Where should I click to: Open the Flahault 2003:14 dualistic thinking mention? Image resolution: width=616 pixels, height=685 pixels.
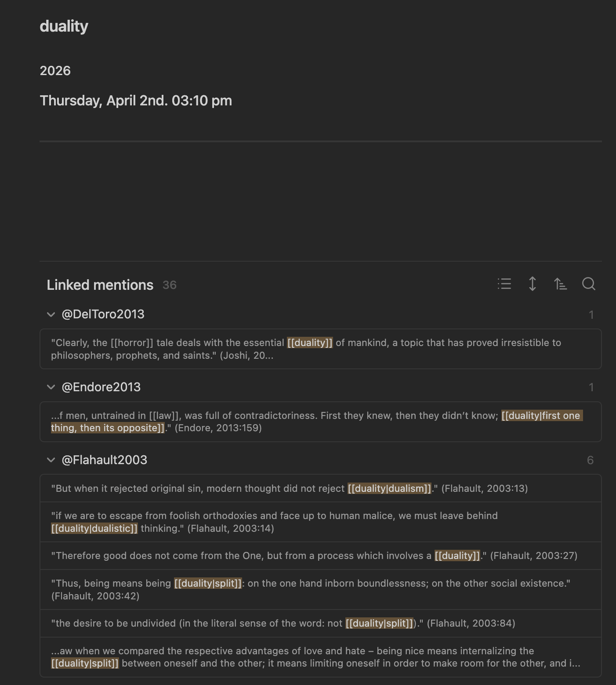(321, 522)
